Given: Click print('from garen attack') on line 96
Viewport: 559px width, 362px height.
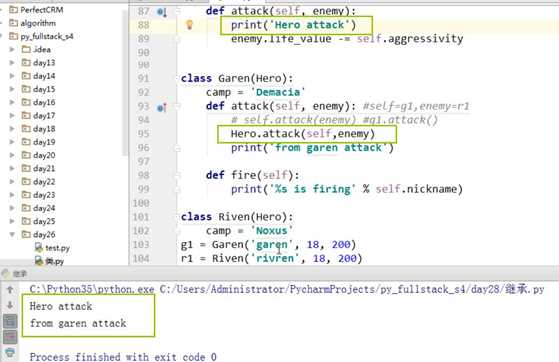Looking at the screenshot, I should coord(312,148).
